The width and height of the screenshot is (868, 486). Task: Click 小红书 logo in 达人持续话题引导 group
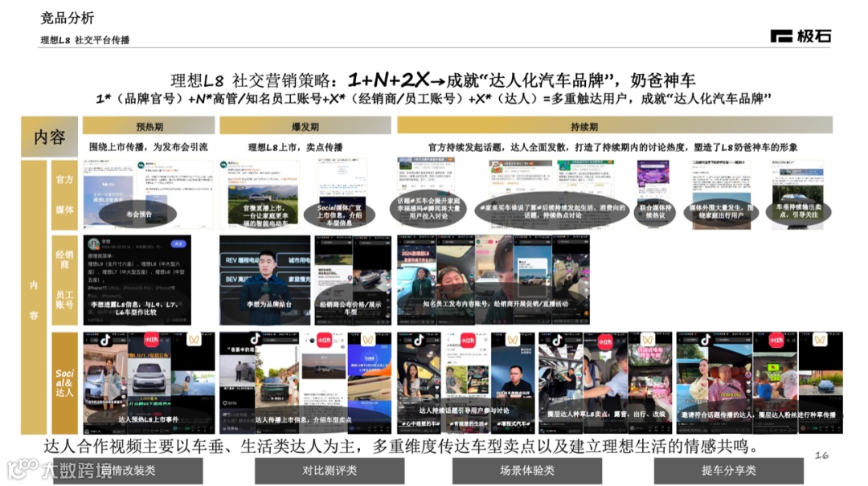pyautogui.click(x=468, y=340)
